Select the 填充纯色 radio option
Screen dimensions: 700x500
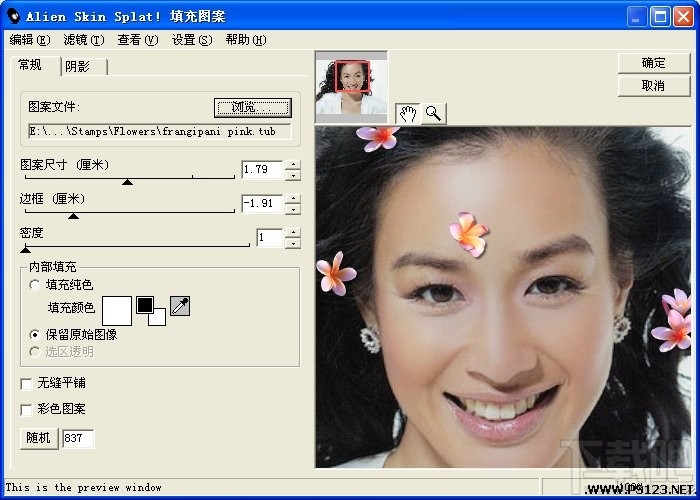coord(35,285)
